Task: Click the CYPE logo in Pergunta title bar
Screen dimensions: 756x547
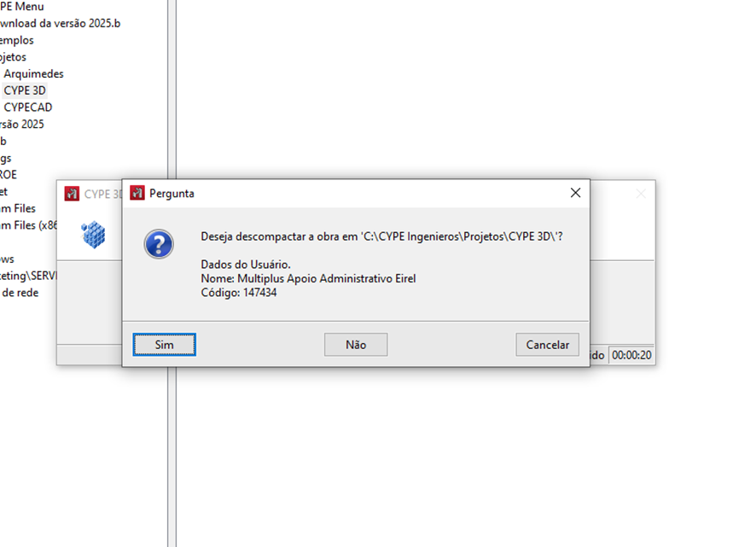Action: pyautogui.click(x=137, y=193)
